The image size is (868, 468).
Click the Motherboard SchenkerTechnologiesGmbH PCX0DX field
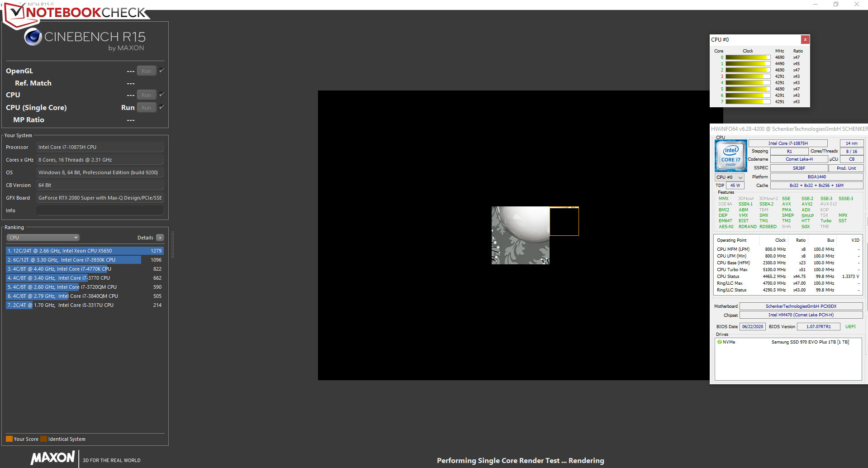(801, 306)
